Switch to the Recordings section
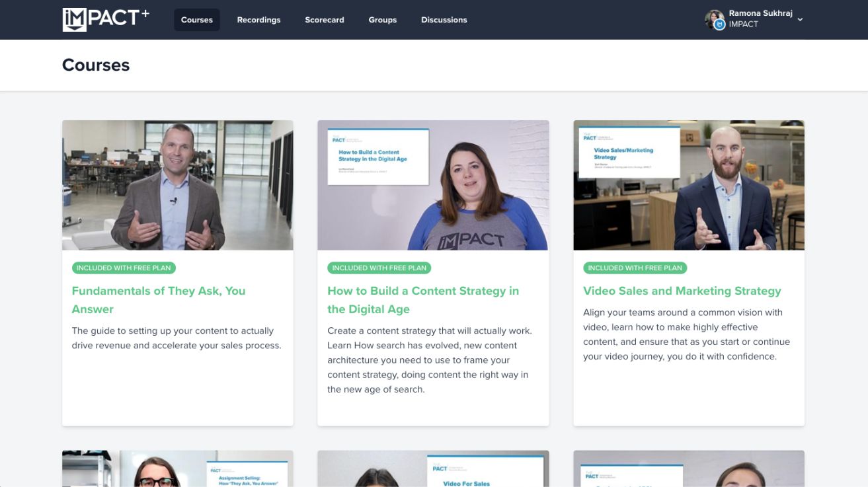The width and height of the screenshot is (868, 487). point(258,19)
